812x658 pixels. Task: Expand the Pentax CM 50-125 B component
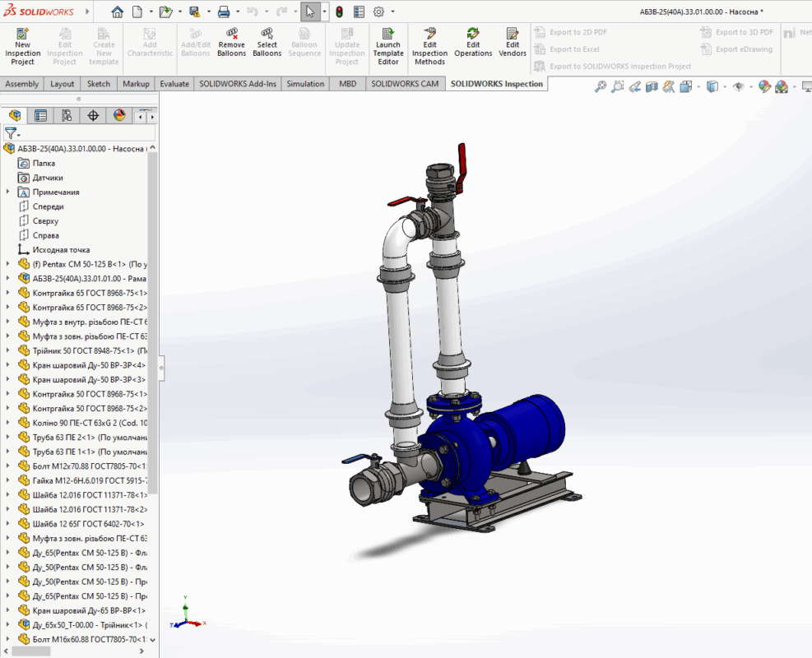pyautogui.click(x=8, y=264)
